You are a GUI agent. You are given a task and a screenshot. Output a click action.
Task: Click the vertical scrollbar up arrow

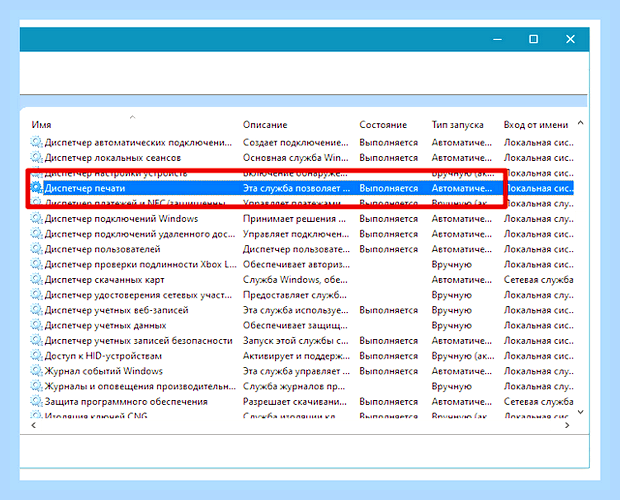click(580, 123)
